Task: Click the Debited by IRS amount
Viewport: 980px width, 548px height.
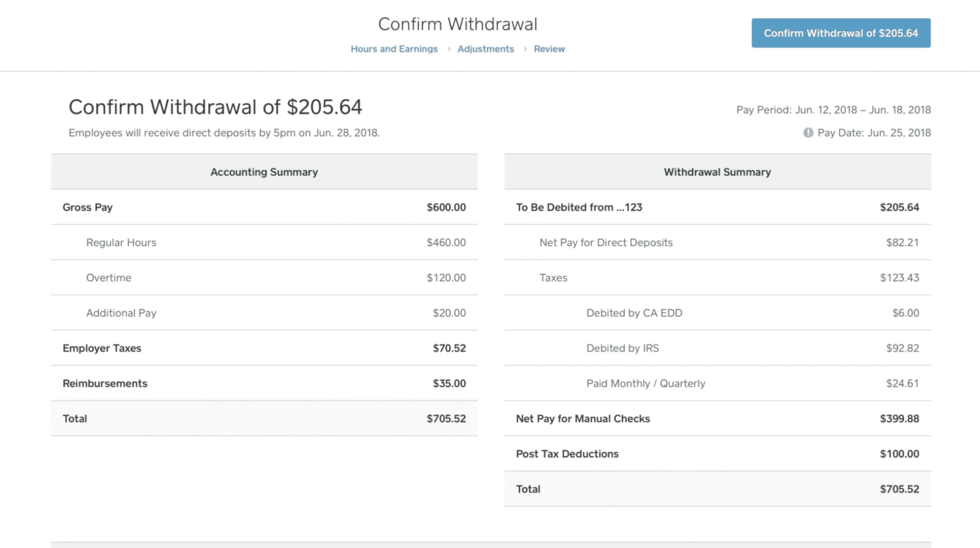Action: pos(902,348)
